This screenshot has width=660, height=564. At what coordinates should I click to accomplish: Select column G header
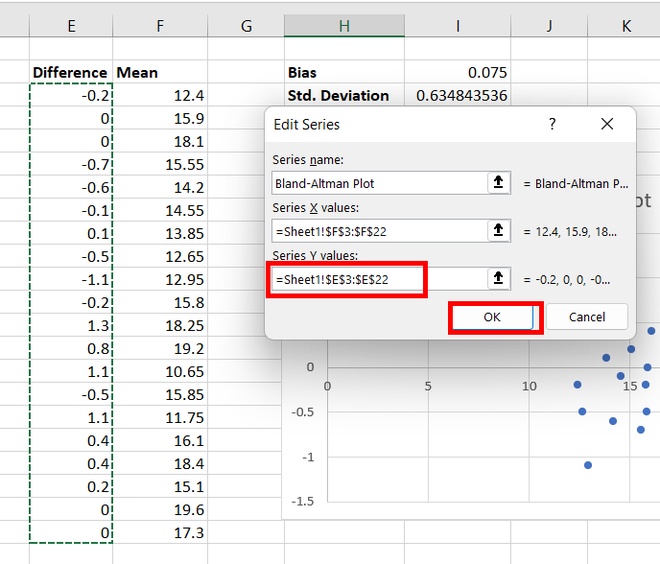click(x=246, y=26)
